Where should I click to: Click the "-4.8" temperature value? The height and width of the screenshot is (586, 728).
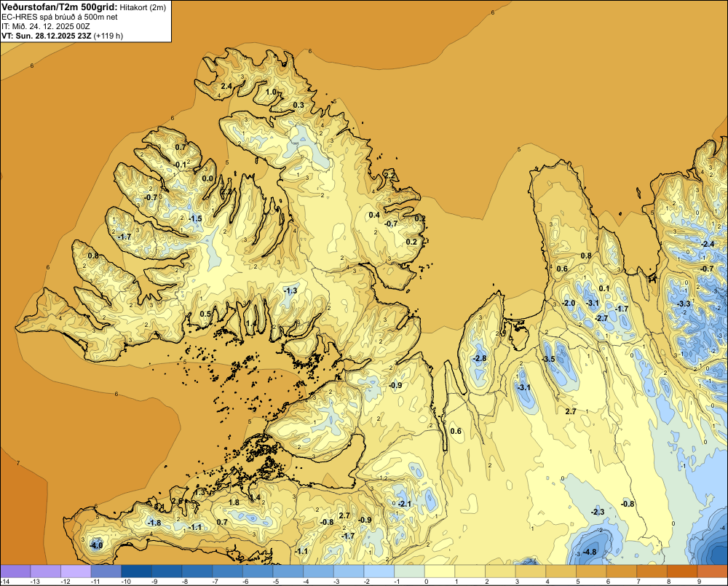pyautogui.click(x=590, y=552)
